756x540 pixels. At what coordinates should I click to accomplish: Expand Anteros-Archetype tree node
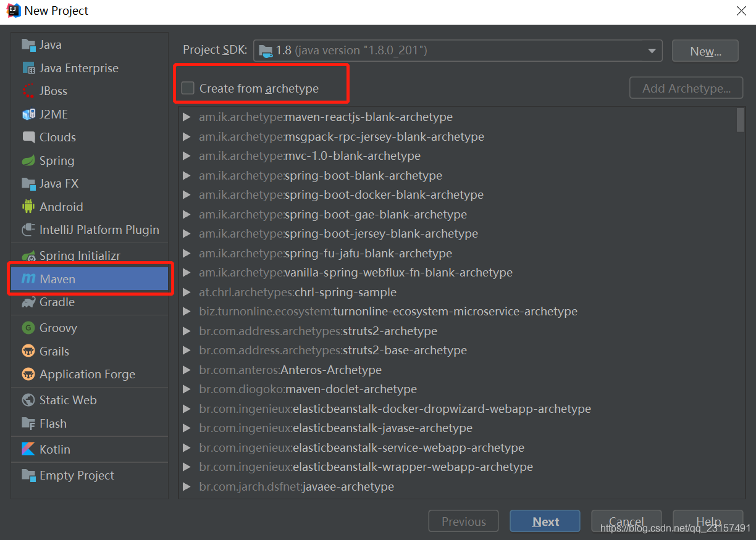coord(187,370)
